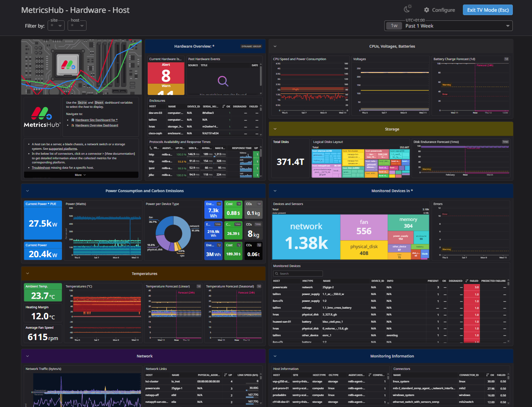This screenshot has height=407, width=532.
Task: Toggle dark/light theme moon icon
Action: tap(407, 9)
